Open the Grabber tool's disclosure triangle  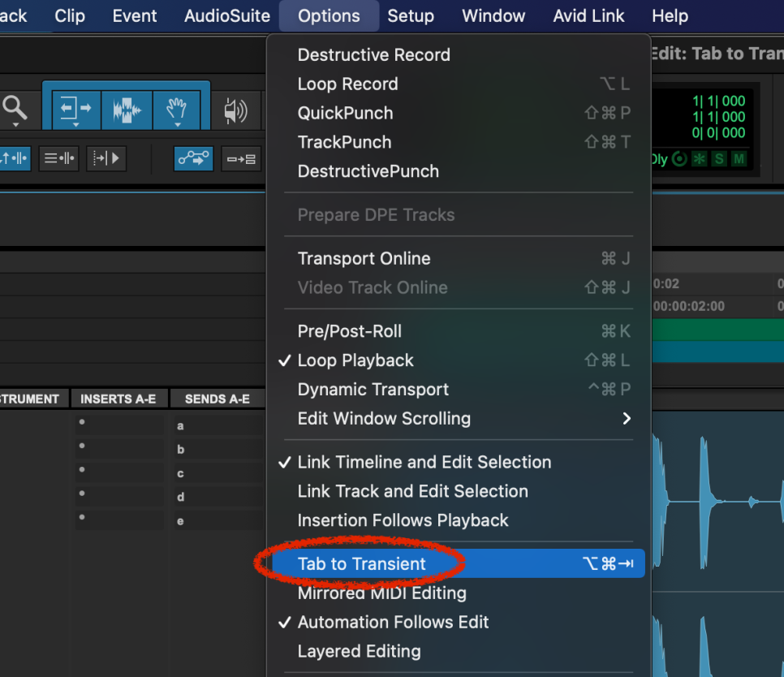point(177,125)
